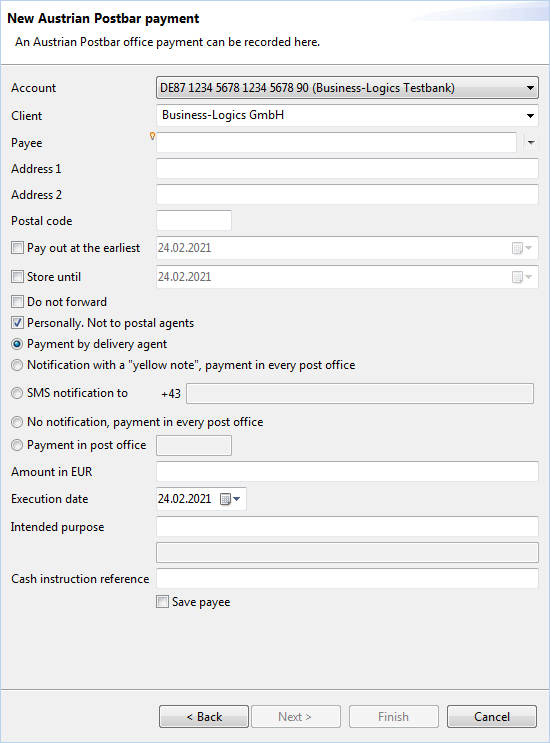Image resolution: width=550 pixels, height=743 pixels.
Task: Click into the Postal code field
Action: tap(194, 220)
